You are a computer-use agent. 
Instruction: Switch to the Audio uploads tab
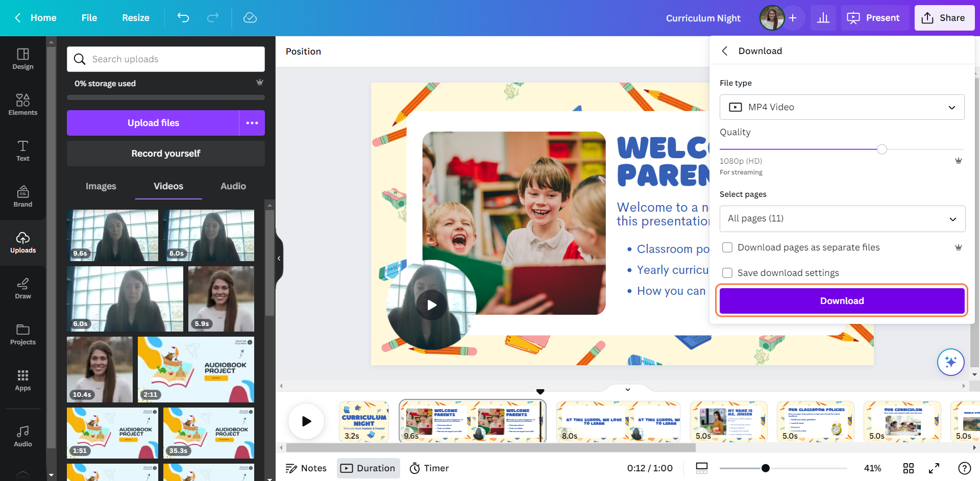click(233, 186)
